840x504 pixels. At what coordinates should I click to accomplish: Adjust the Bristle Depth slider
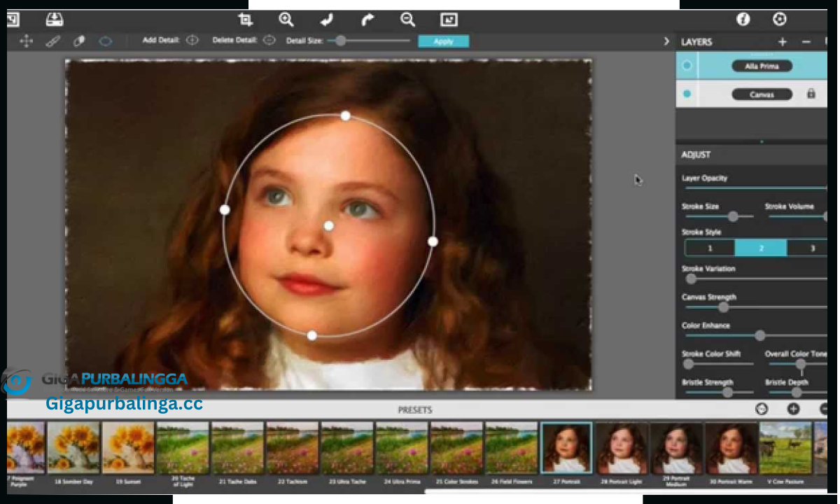tap(796, 393)
